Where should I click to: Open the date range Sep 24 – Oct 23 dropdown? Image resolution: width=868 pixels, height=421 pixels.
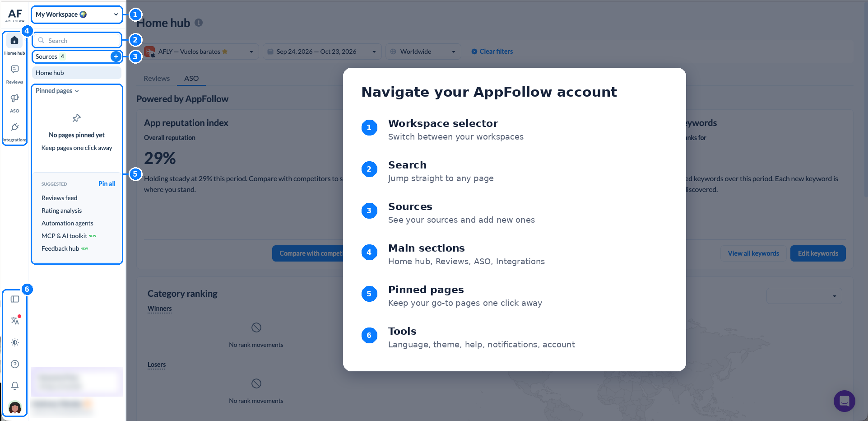click(322, 51)
